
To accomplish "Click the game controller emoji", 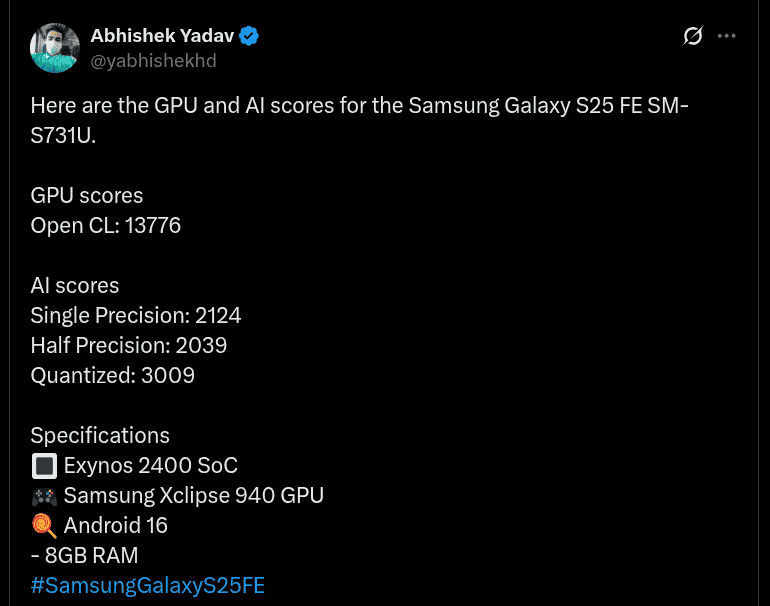I will click(x=44, y=496).
